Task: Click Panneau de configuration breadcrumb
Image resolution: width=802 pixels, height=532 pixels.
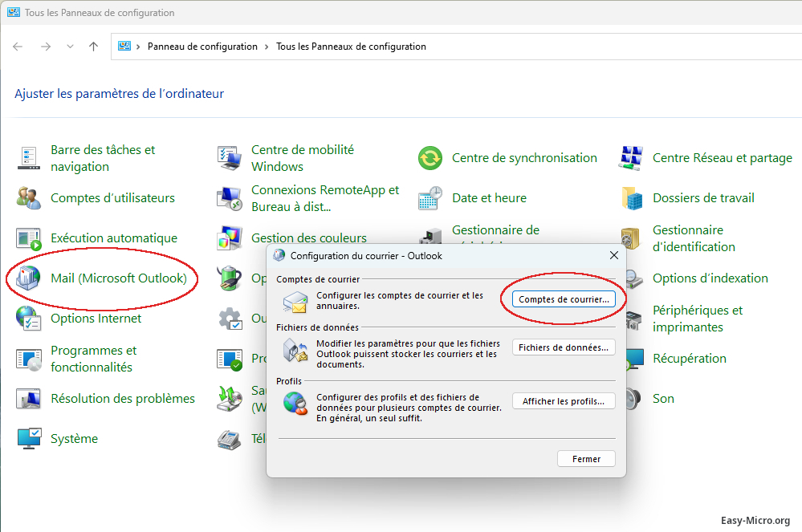Action: pos(202,47)
